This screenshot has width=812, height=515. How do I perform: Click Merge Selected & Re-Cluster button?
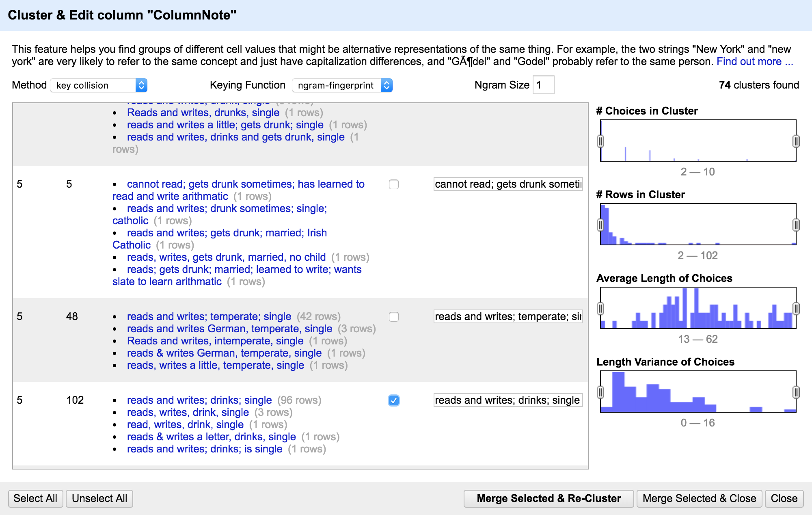tap(549, 498)
